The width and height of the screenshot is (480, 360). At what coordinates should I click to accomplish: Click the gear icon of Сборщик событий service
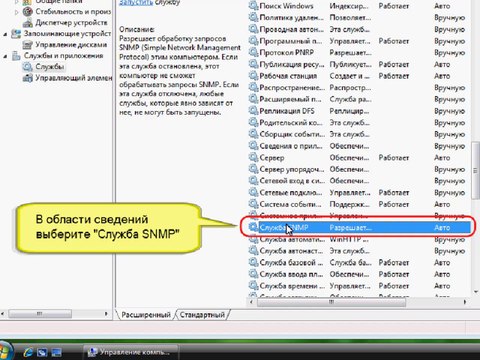pos(253,134)
